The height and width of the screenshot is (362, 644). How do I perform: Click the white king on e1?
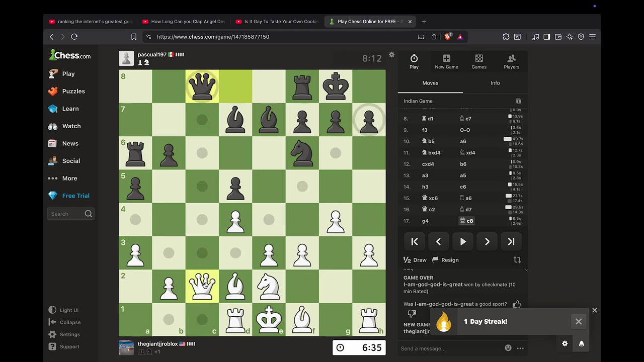[269, 319]
